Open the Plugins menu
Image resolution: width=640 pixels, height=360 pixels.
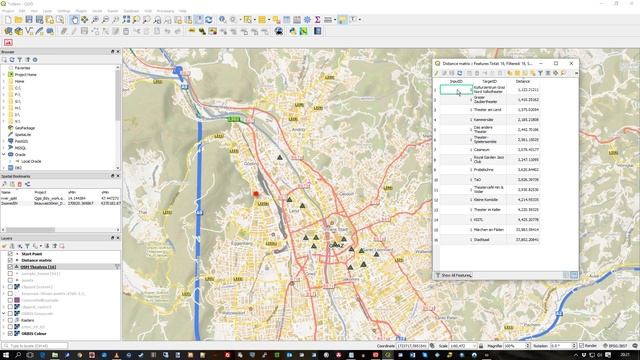point(81,11)
